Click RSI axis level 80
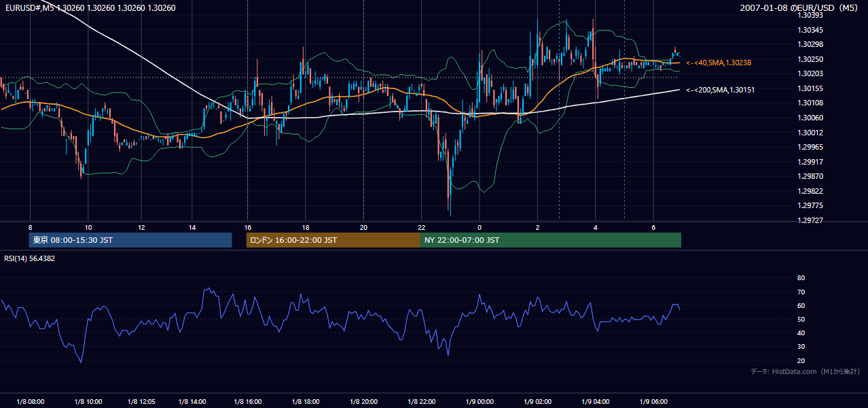 tap(801, 278)
